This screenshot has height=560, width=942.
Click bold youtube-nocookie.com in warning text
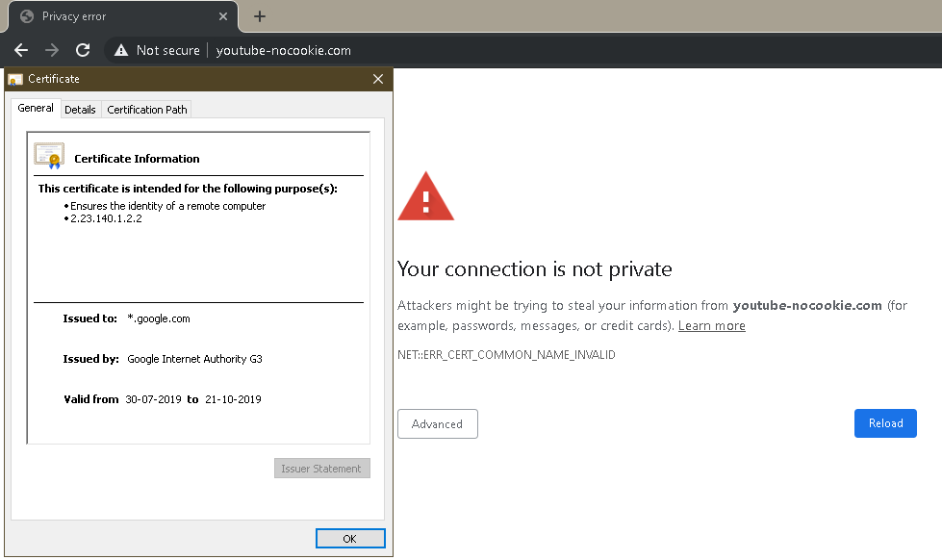pos(807,305)
